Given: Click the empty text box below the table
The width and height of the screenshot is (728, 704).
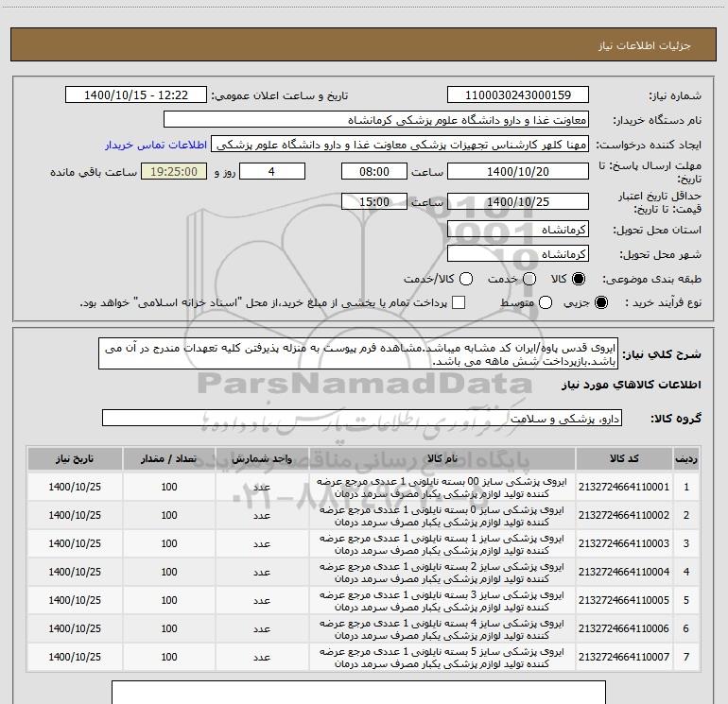Looking at the screenshot, I should tap(358, 692).
